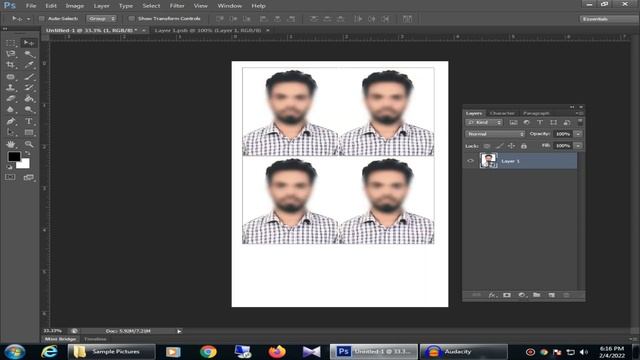Select the Rectangle shape tool

29,132
